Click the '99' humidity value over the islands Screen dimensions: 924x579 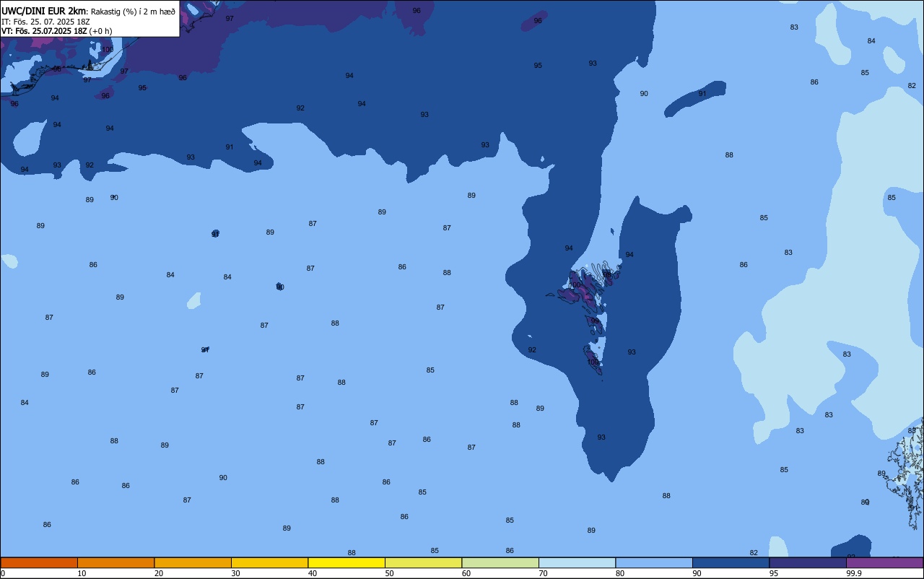[x=595, y=321]
